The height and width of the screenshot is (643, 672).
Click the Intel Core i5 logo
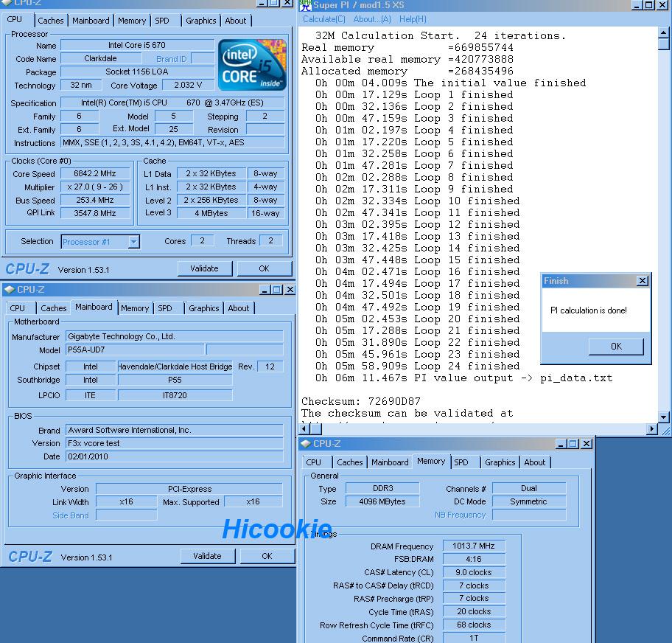[253, 65]
